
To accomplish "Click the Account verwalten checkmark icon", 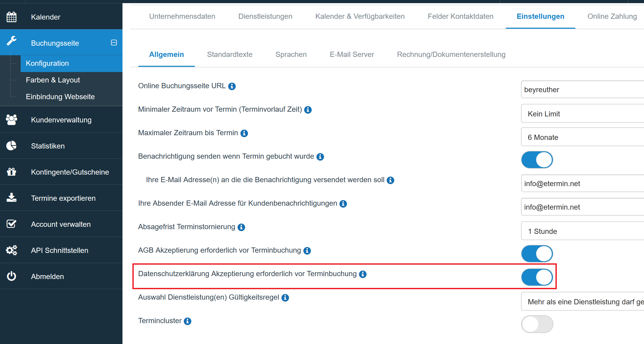I will pos(11,224).
